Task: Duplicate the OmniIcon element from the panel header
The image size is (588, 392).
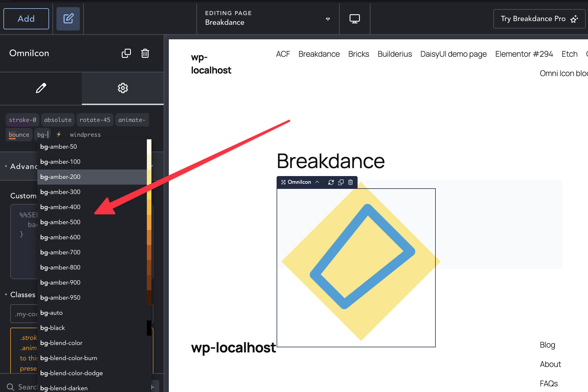Action: tap(126, 53)
